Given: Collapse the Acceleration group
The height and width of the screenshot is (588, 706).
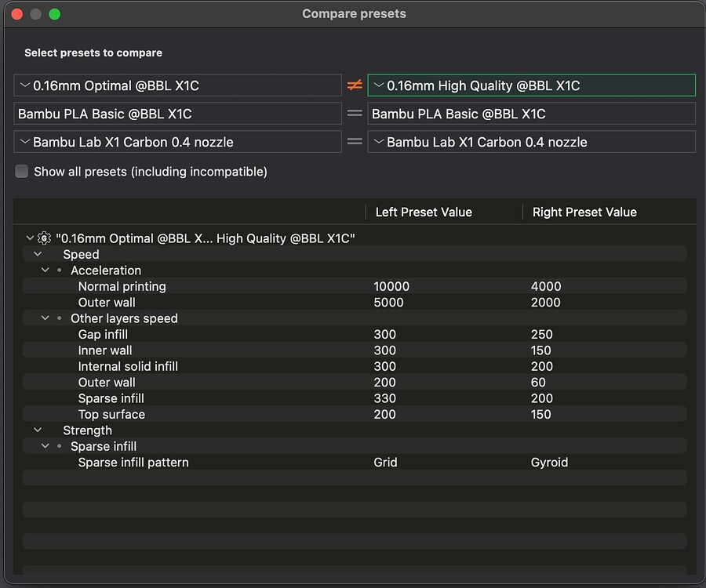Looking at the screenshot, I should click(x=45, y=270).
